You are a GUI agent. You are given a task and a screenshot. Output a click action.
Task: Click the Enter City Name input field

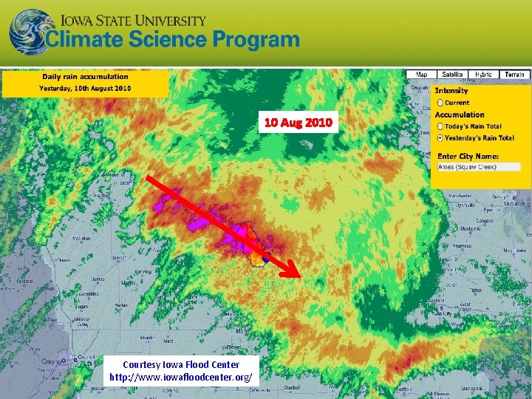pyautogui.click(x=479, y=166)
